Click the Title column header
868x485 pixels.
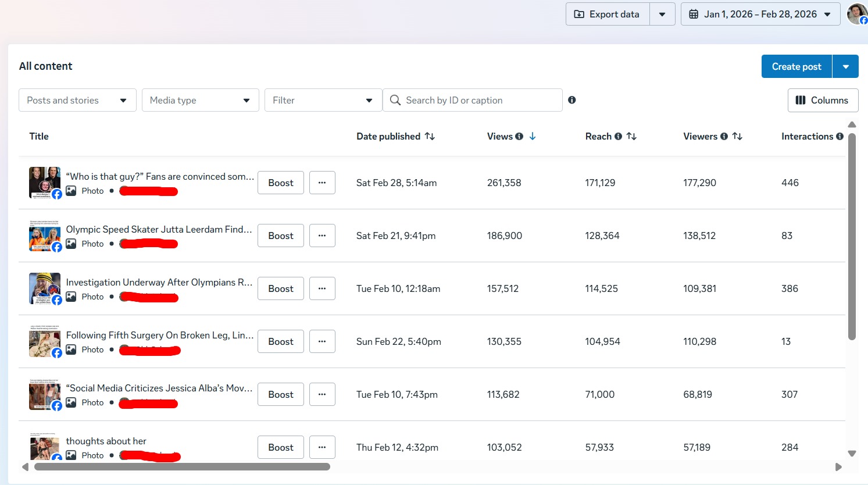click(x=39, y=136)
